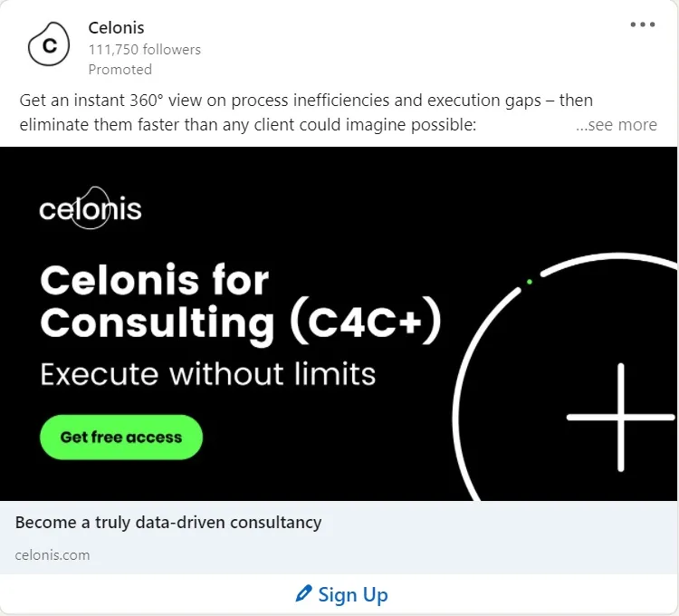Viewport: 679px width, 616px height.
Task: Click the white circle arc graphic
Action: [x=565, y=377]
